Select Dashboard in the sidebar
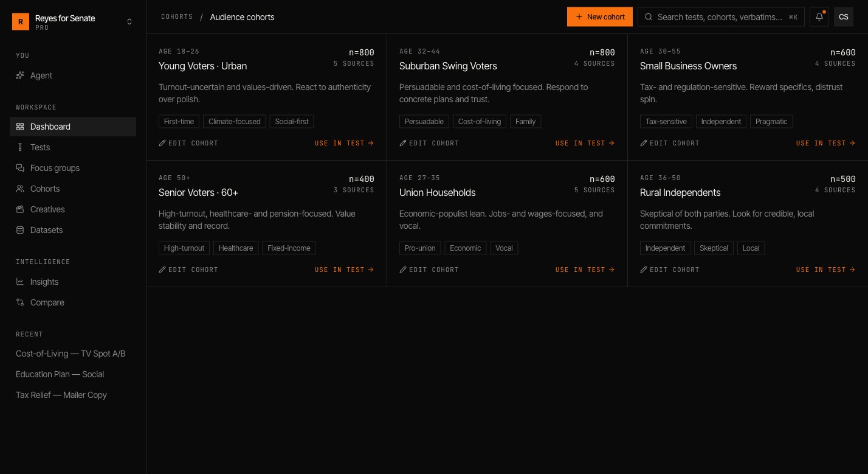 (73, 127)
